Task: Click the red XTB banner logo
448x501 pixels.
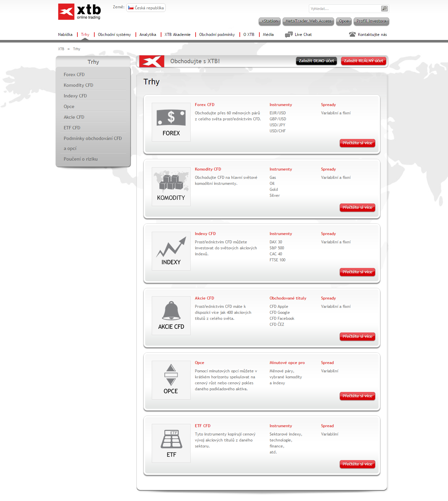Action: point(152,61)
